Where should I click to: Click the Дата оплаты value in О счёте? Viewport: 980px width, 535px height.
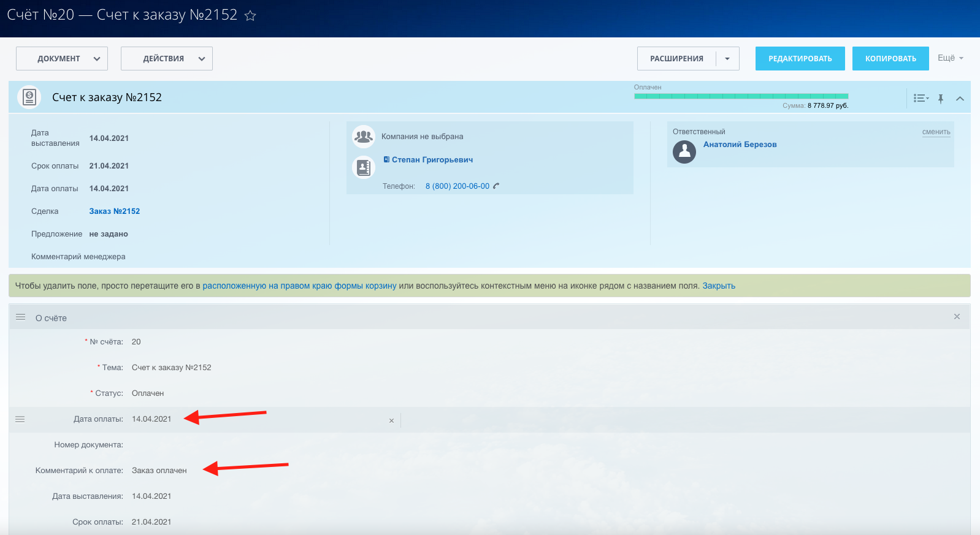click(151, 419)
